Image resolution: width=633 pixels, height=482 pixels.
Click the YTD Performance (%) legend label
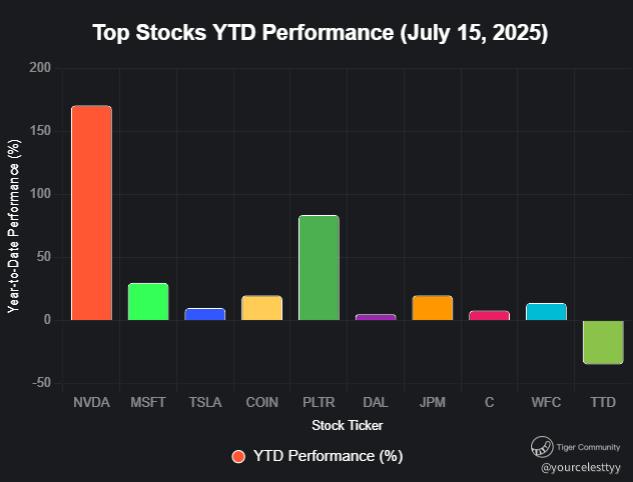point(327,457)
